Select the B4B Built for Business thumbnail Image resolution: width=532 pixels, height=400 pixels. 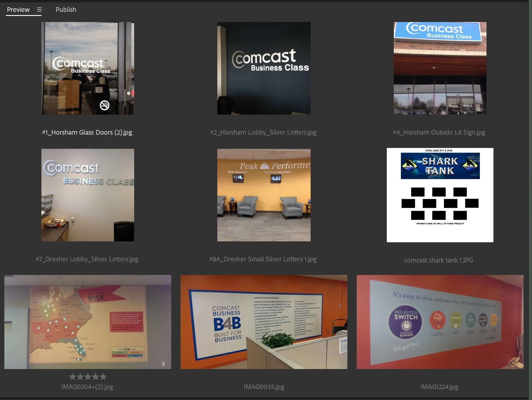pos(264,322)
